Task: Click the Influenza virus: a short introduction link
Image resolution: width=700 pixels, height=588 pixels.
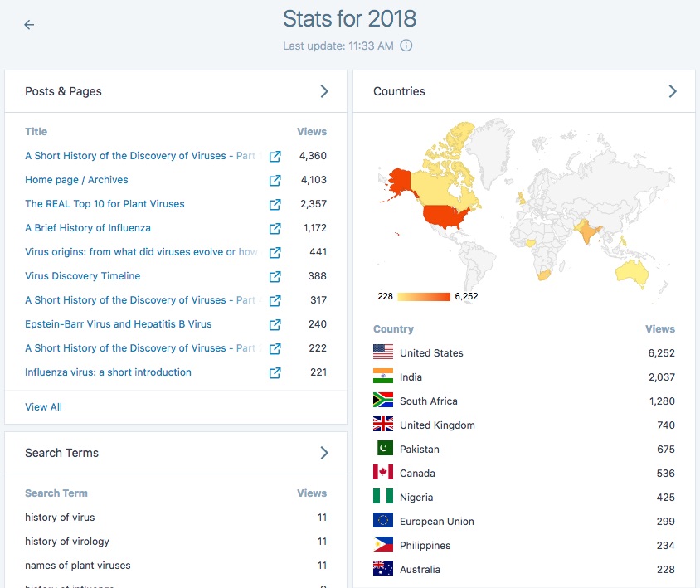Action: point(105,372)
